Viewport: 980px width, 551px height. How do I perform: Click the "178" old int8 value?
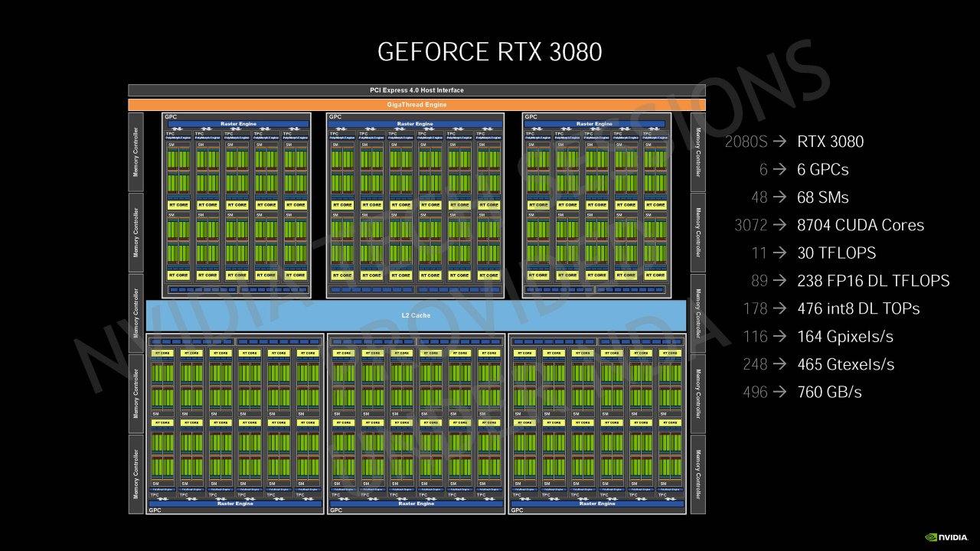click(755, 308)
